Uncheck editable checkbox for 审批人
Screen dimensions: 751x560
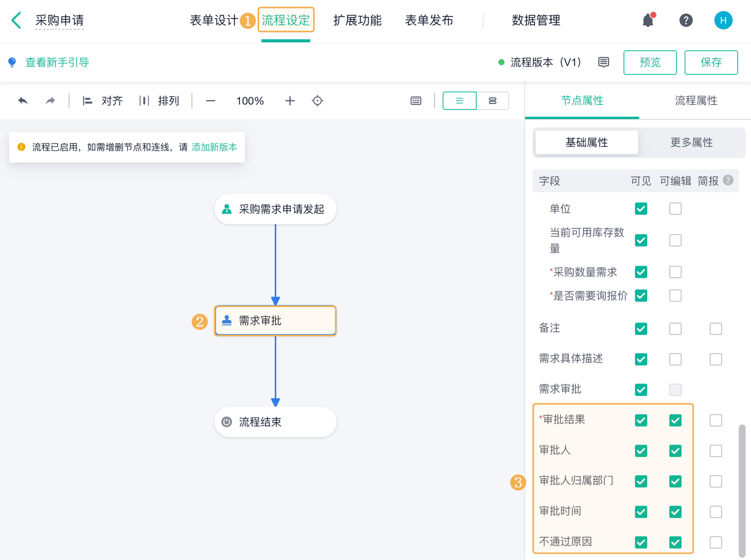point(675,451)
